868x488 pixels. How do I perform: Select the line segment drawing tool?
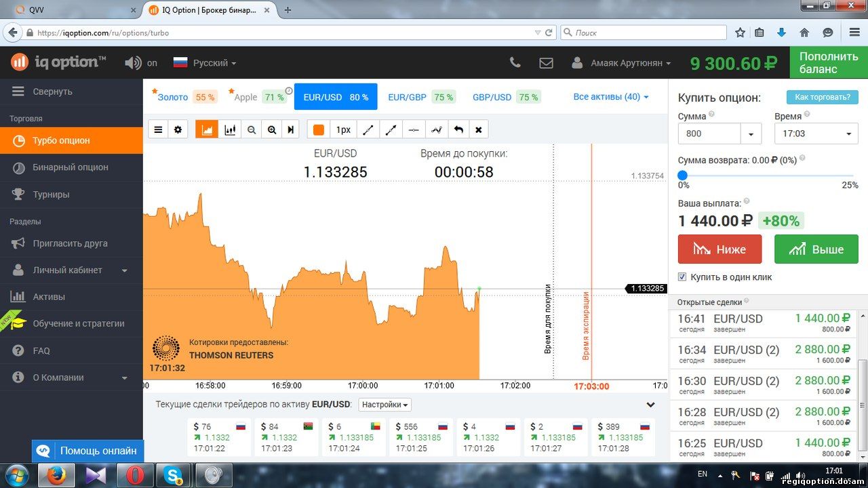click(368, 129)
